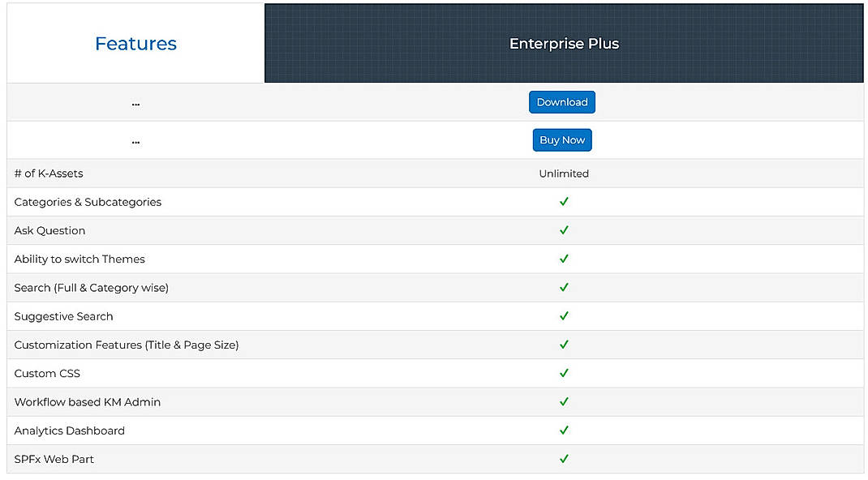Expand the ellipsis above the Download button
Image resolution: width=868 pixels, height=480 pixels.
pos(135,102)
